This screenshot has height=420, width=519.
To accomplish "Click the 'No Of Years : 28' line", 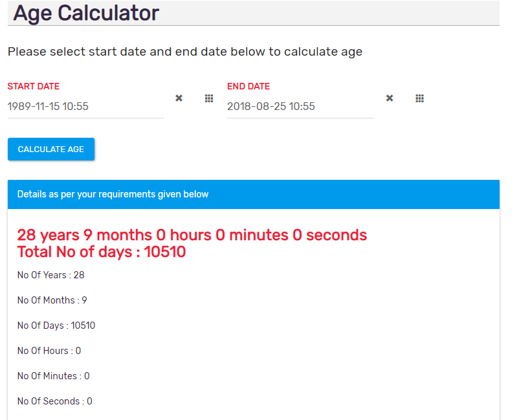I will tap(50, 275).
